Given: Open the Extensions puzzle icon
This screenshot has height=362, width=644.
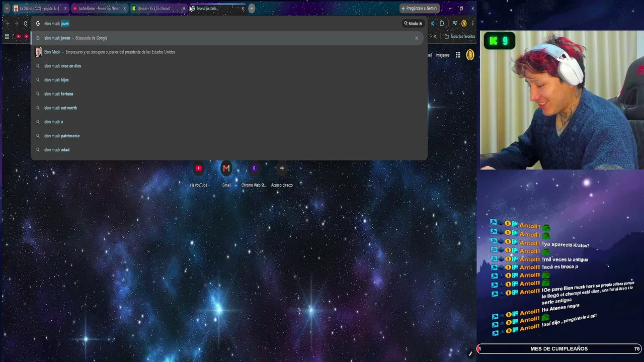Looking at the screenshot, I should pyautogui.click(x=442, y=23).
